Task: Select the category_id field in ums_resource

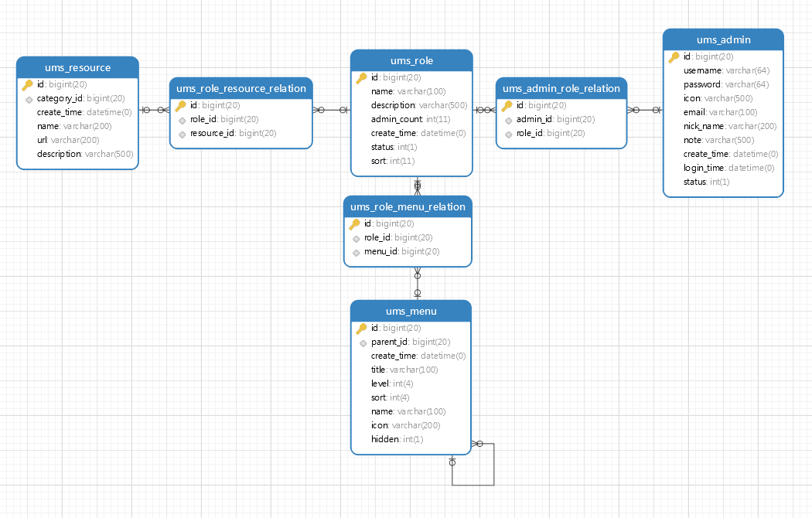Action: point(80,98)
